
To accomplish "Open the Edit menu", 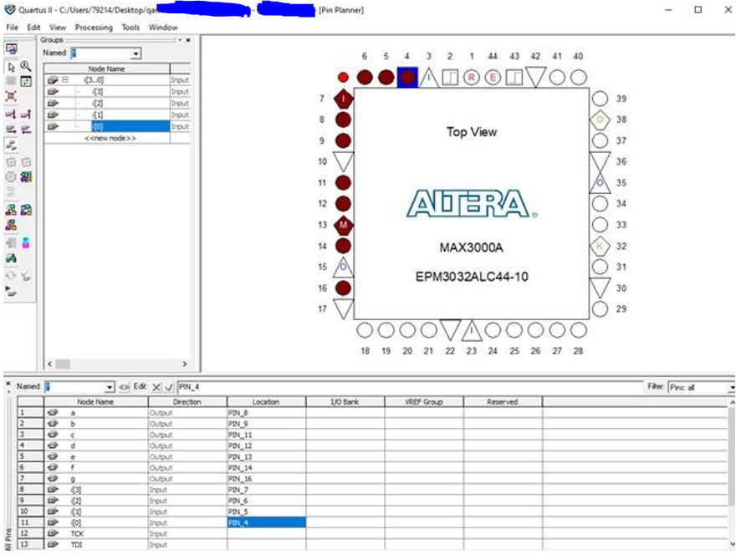I will pos(33,28).
